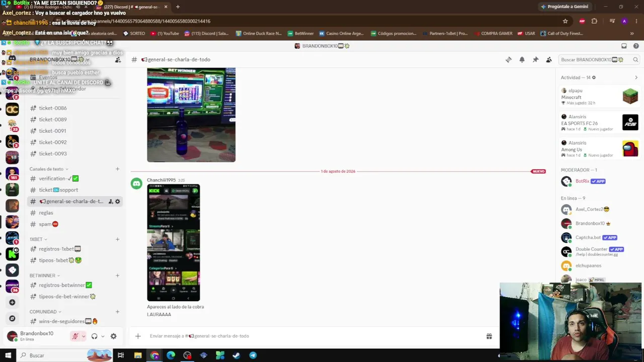Open user settings gear icon
Image resolution: width=644 pixels, height=362 pixels.
(113, 336)
